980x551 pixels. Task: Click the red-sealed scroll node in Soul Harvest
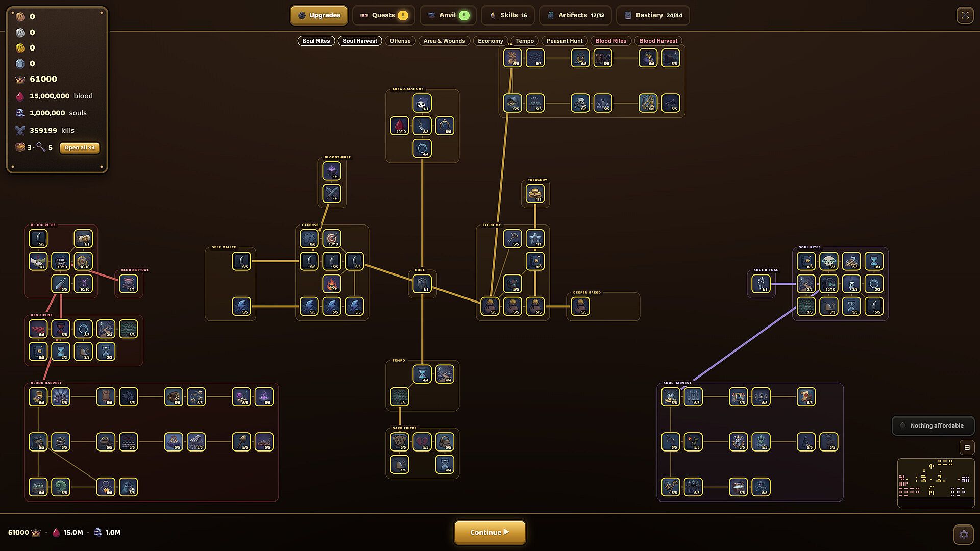click(x=806, y=396)
